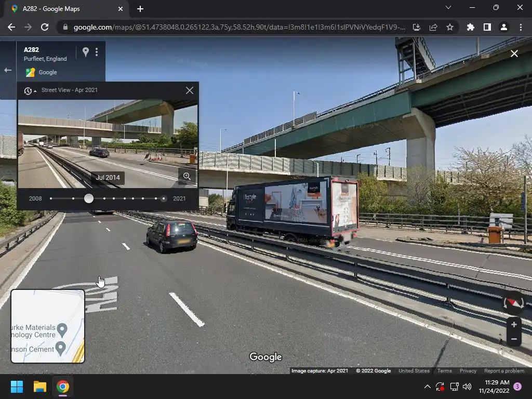Open the A282 card's more options menu
Viewport: 532px width, 399px height.
point(97,52)
